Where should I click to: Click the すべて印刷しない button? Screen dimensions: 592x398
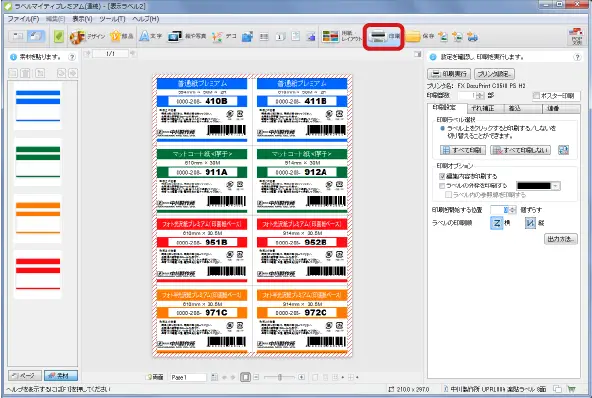[x=520, y=150]
